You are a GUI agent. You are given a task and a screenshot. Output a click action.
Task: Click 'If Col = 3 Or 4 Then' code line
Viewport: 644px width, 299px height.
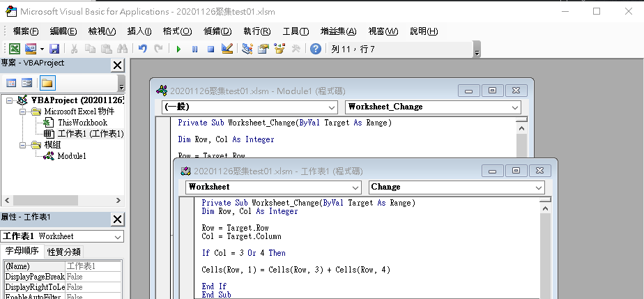[x=243, y=253]
